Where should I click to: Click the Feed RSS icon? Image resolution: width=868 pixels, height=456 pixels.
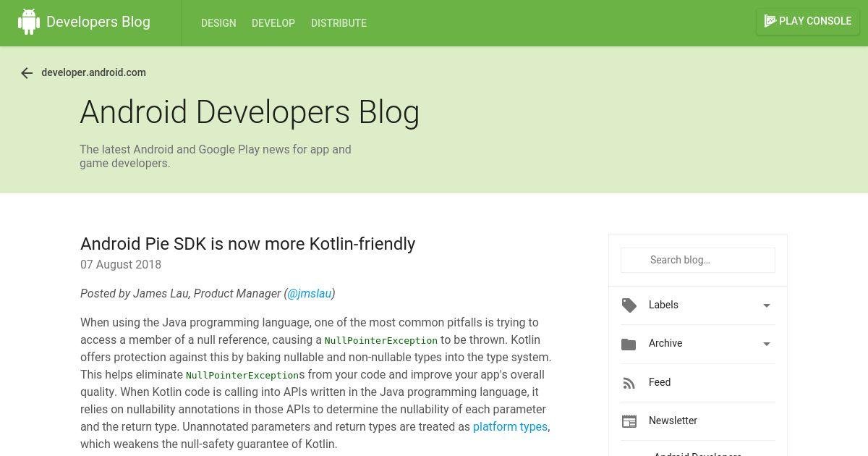tap(629, 383)
